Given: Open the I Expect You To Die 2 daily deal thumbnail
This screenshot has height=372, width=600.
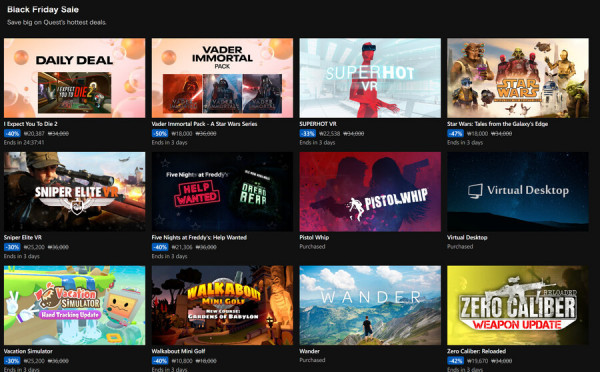Looking at the screenshot, I should point(75,78).
